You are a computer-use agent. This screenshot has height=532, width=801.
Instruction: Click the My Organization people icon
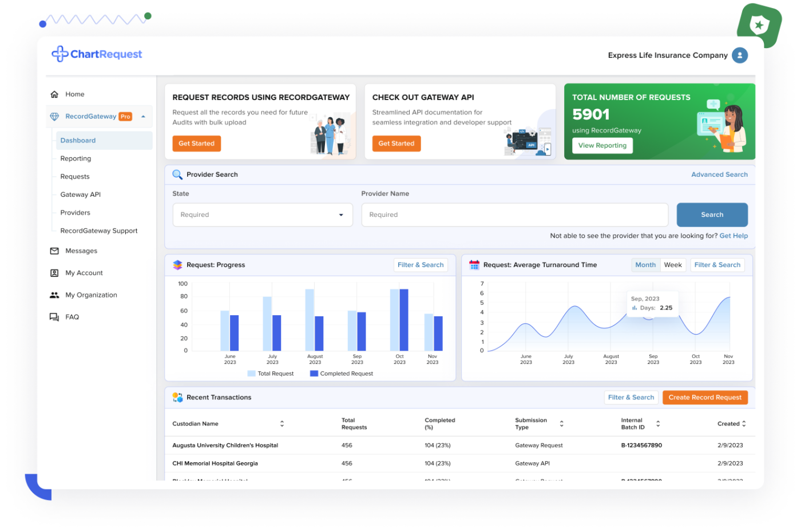54,295
